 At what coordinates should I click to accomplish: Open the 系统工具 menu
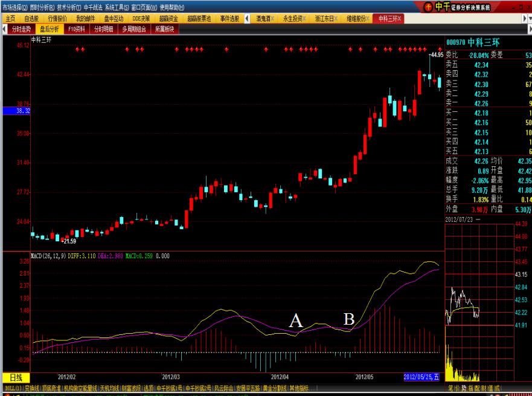click(x=117, y=7)
